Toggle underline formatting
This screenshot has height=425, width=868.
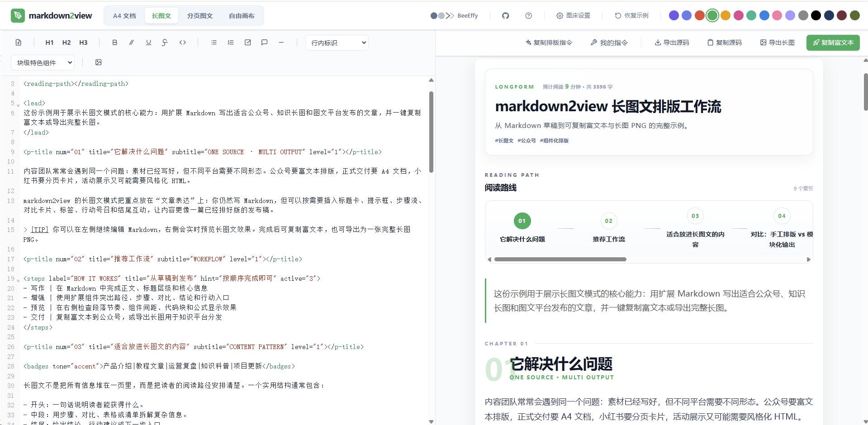pos(148,42)
